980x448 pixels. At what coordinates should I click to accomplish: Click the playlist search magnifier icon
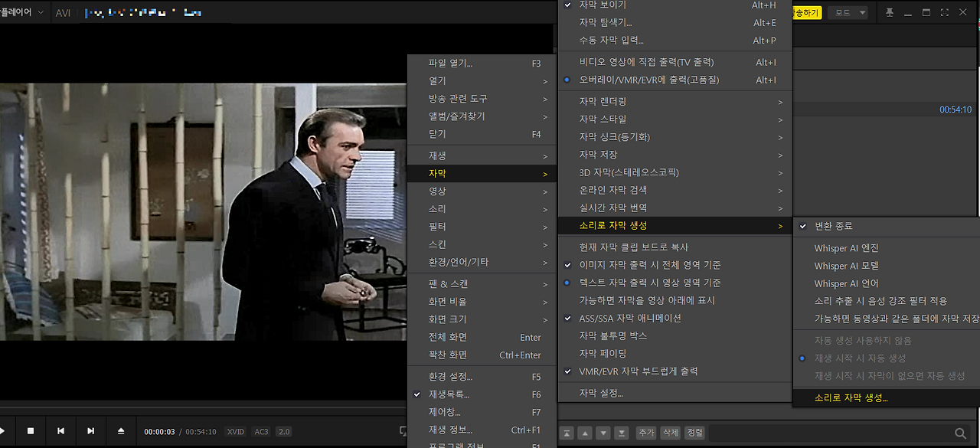[960, 433]
